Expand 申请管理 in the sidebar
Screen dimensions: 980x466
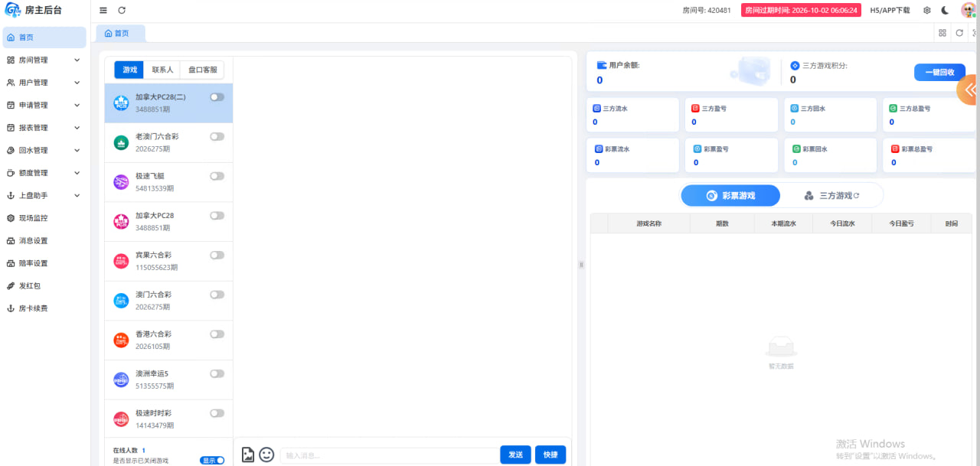point(44,105)
